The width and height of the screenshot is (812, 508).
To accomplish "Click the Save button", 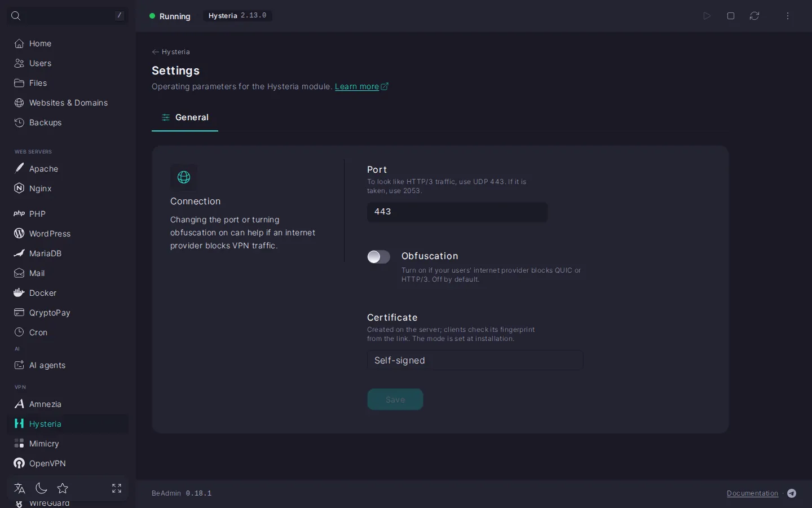I will [395, 400].
